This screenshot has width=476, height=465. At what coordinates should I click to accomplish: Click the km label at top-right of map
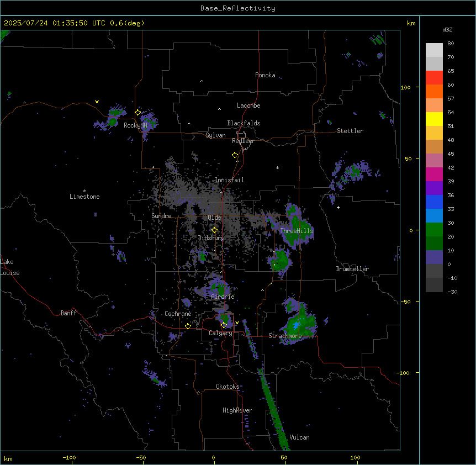[411, 23]
